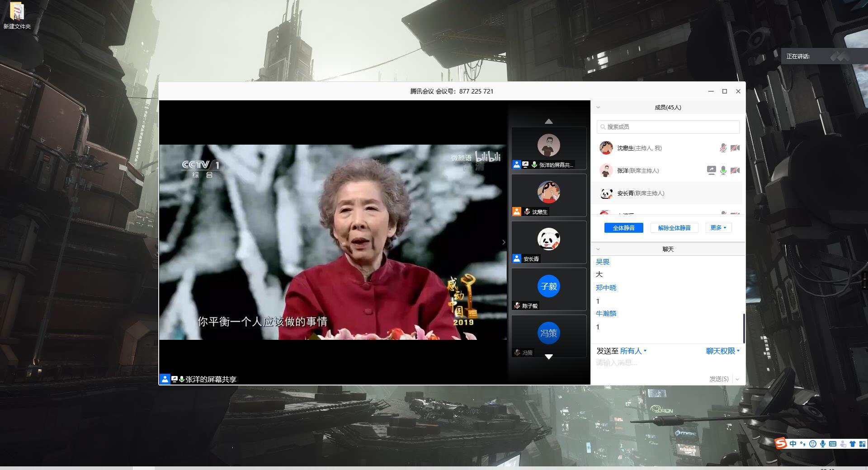Open Sogou soft keyboard icon
The width and height of the screenshot is (868, 470).
click(833, 444)
